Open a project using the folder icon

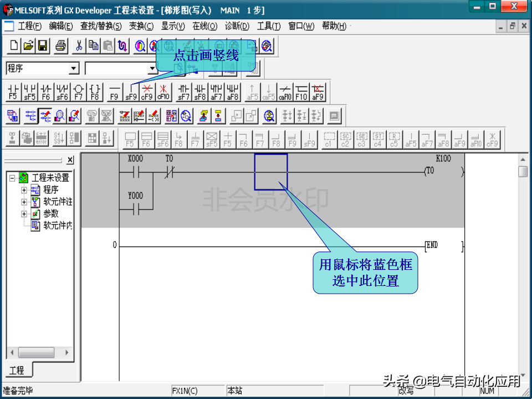coord(28,45)
